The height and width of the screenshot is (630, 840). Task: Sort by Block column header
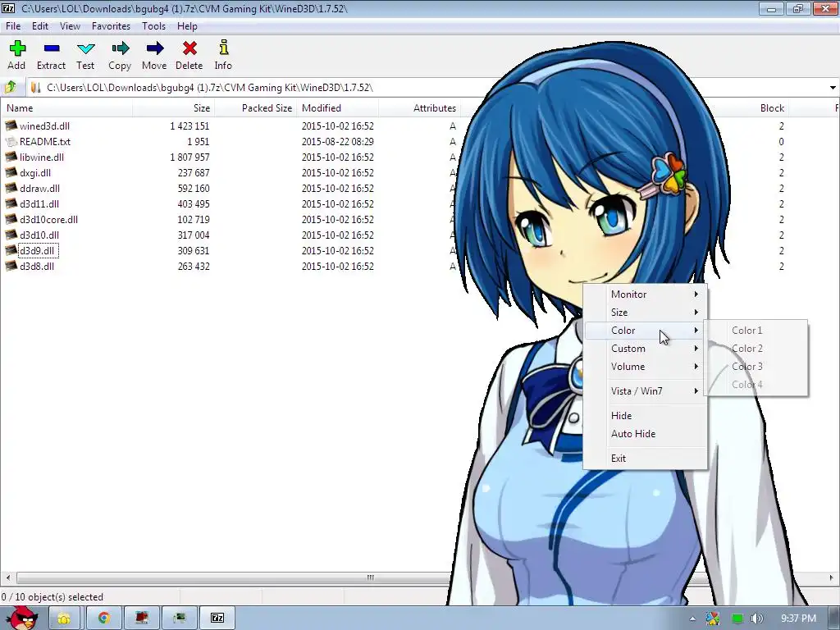coord(772,107)
